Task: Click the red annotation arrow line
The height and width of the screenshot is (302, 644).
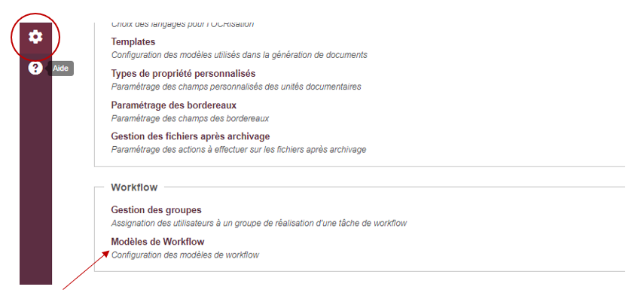Action: coord(85,271)
